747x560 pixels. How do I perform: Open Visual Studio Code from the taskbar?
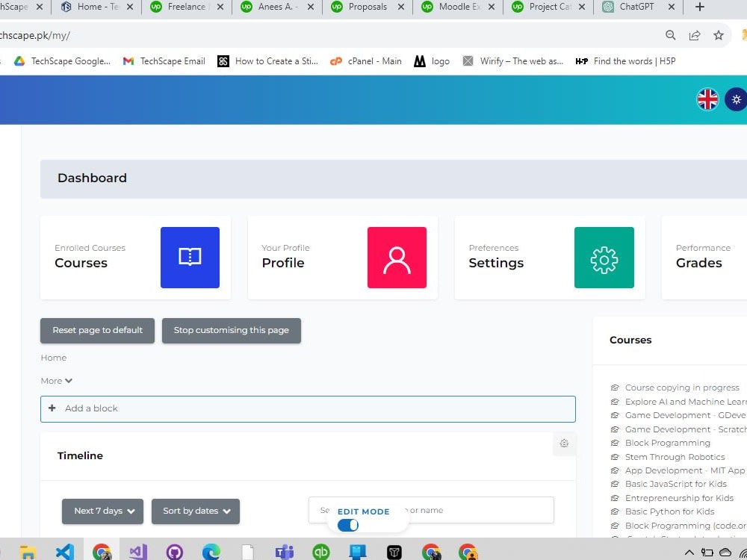click(65, 552)
